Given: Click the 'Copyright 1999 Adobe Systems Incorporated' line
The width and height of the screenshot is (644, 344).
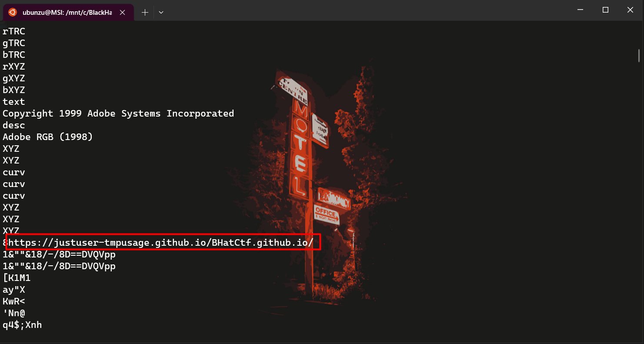Looking at the screenshot, I should pos(118,114).
